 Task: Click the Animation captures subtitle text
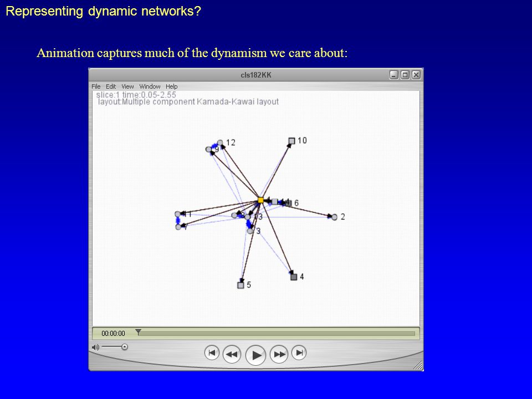192,53
